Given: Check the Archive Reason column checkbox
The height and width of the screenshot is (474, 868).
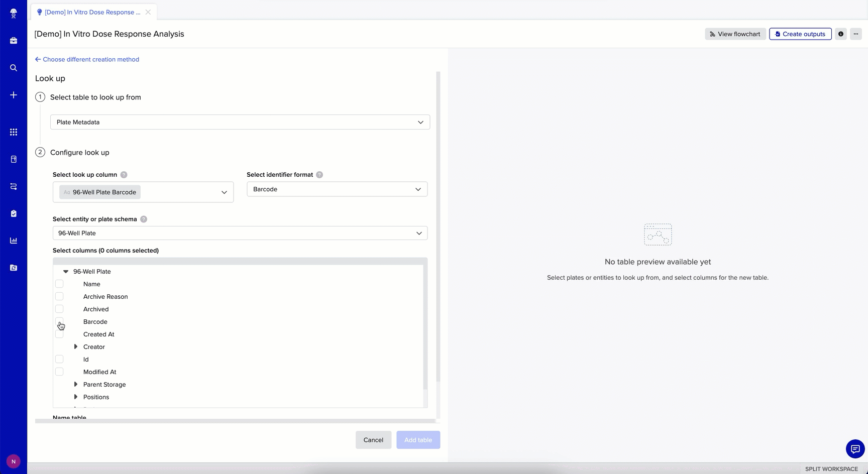Looking at the screenshot, I should pyautogui.click(x=59, y=297).
